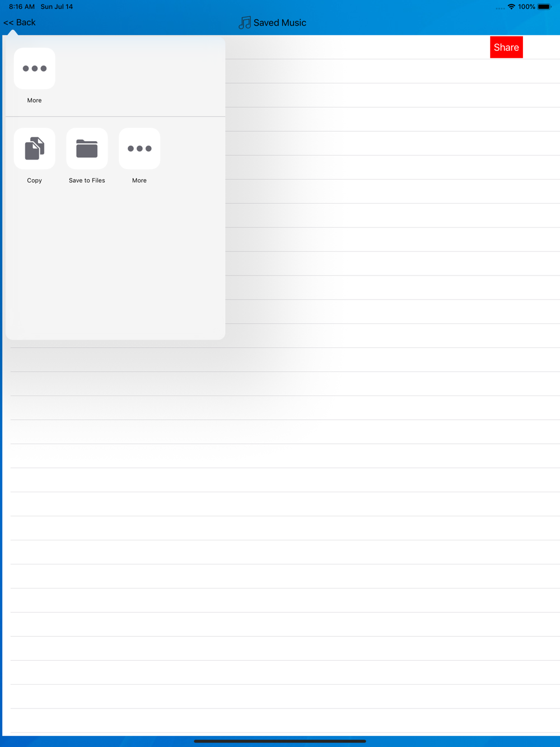Click the 8:16 AM clock
The image size is (560, 747).
(x=22, y=7)
